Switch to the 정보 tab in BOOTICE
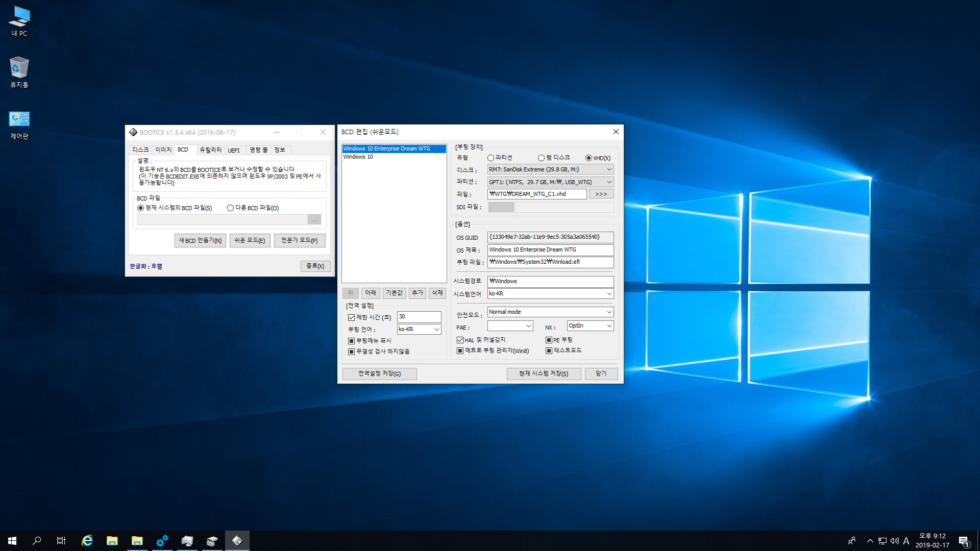This screenshot has width=980, height=551. coord(280,150)
